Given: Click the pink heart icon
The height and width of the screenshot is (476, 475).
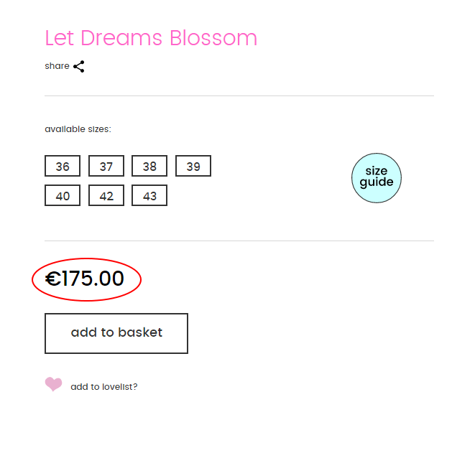Looking at the screenshot, I should click(x=53, y=385).
